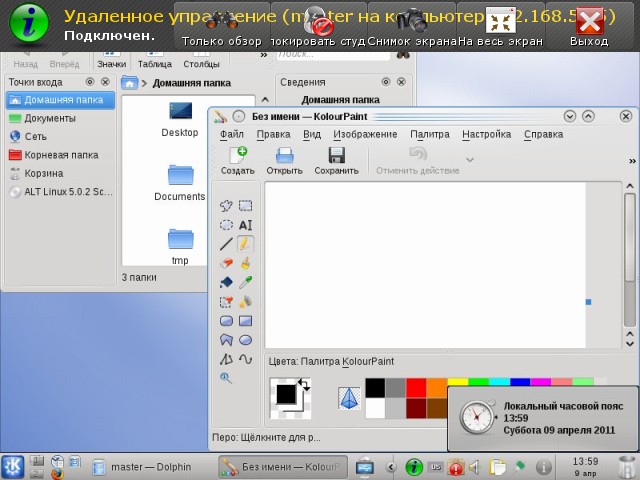Open Домашняя папка in Dolphin places
This screenshot has width=640, height=480.
60,100
